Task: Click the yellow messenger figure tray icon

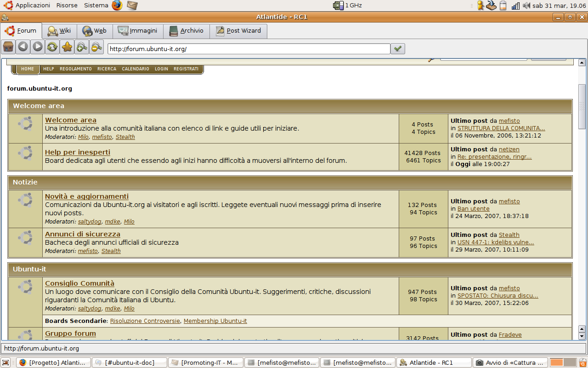Action: (x=481, y=6)
